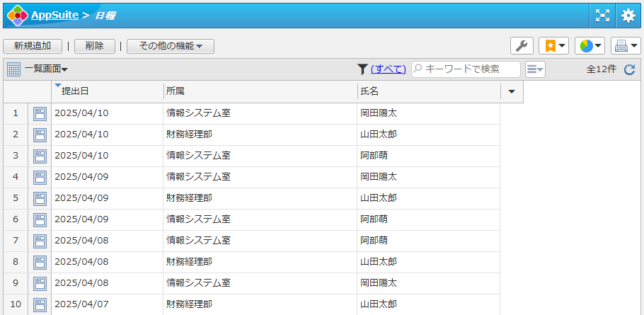Expand the pie chart graph dropdown

pyautogui.click(x=590, y=46)
